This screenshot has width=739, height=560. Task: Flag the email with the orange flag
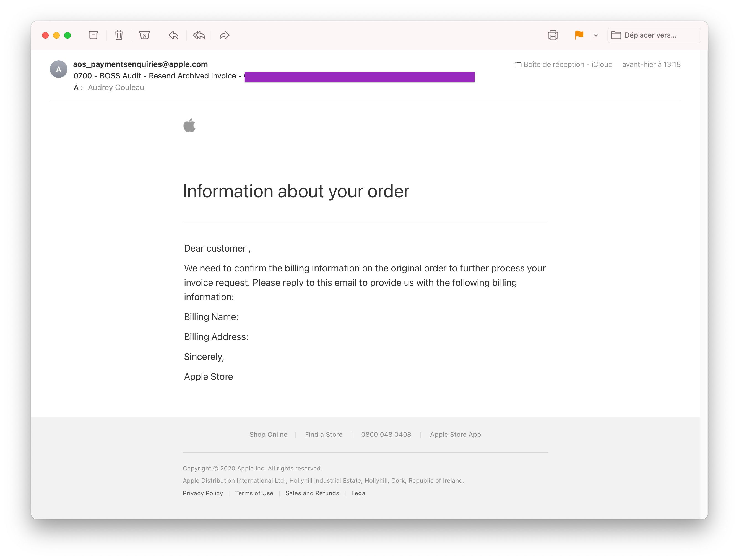click(x=579, y=35)
